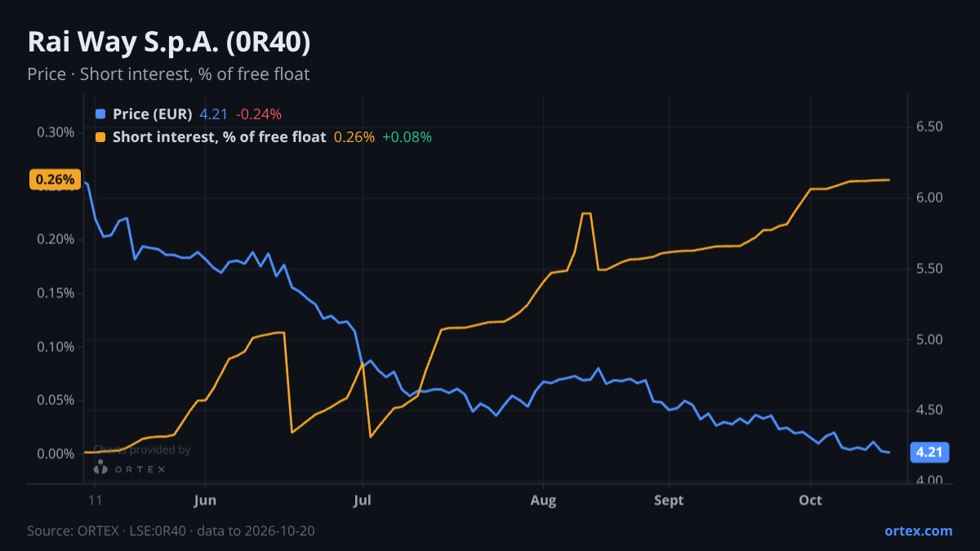Select the blue 4.21 price axis badge
The image size is (980, 551).
pos(930,452)
